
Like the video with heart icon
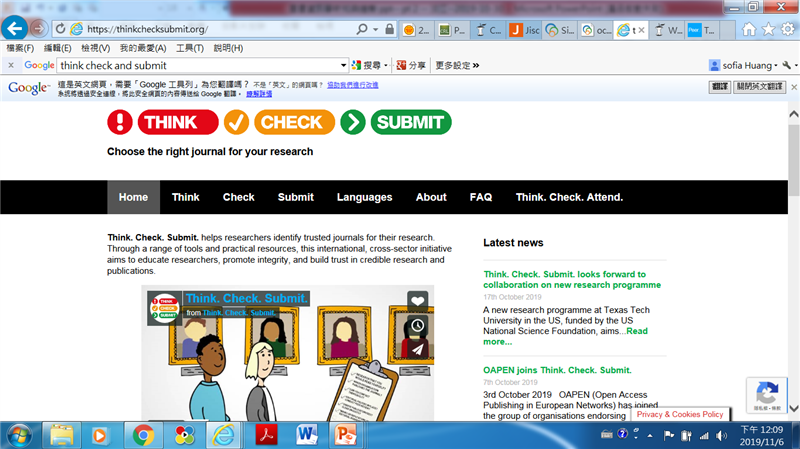pyautogui.click(x=418, y=300)
